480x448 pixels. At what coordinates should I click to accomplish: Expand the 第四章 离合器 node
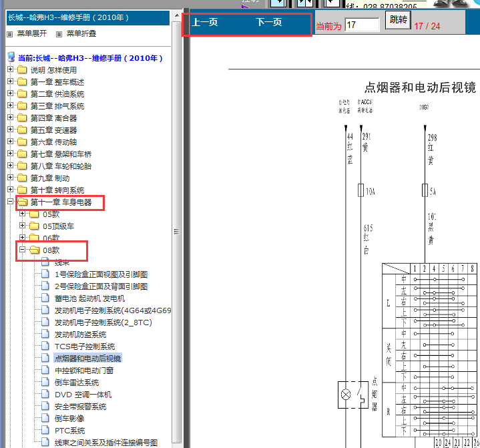[11, 118]
